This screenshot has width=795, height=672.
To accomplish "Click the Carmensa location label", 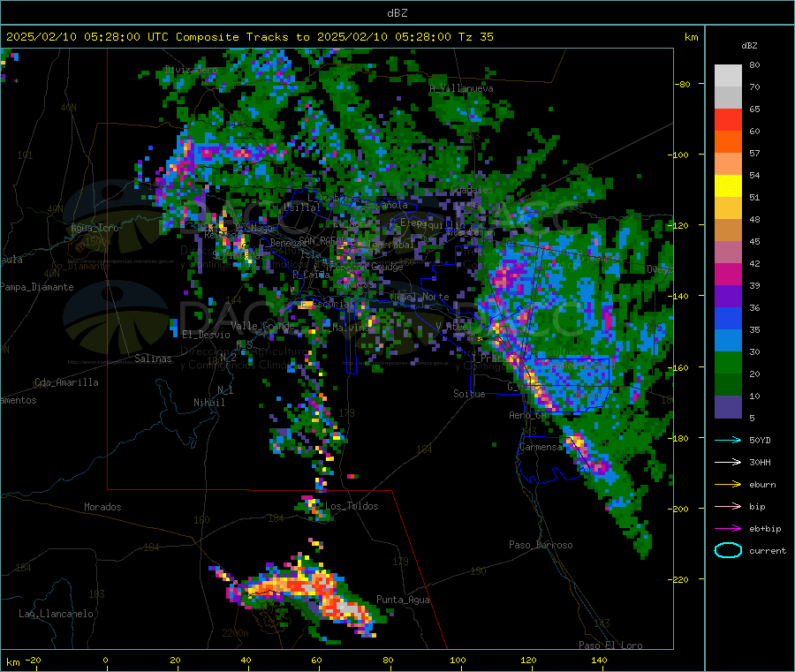I will [541, 447].
